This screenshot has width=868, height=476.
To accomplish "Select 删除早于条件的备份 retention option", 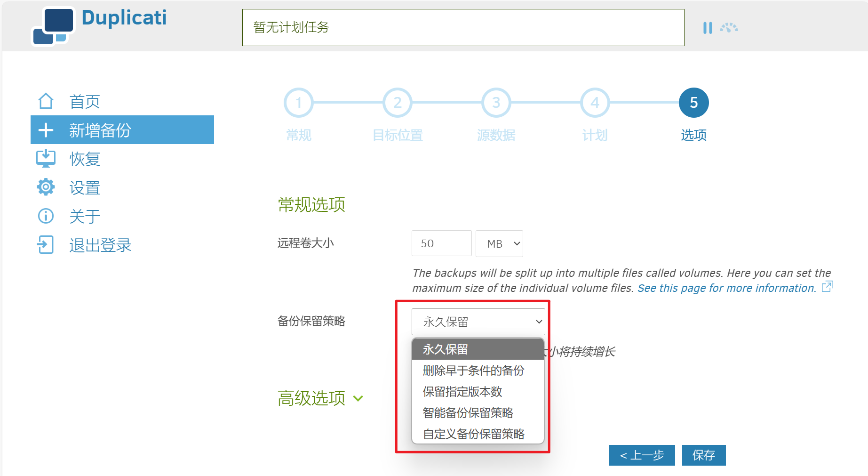I will [x=475, y=371].
